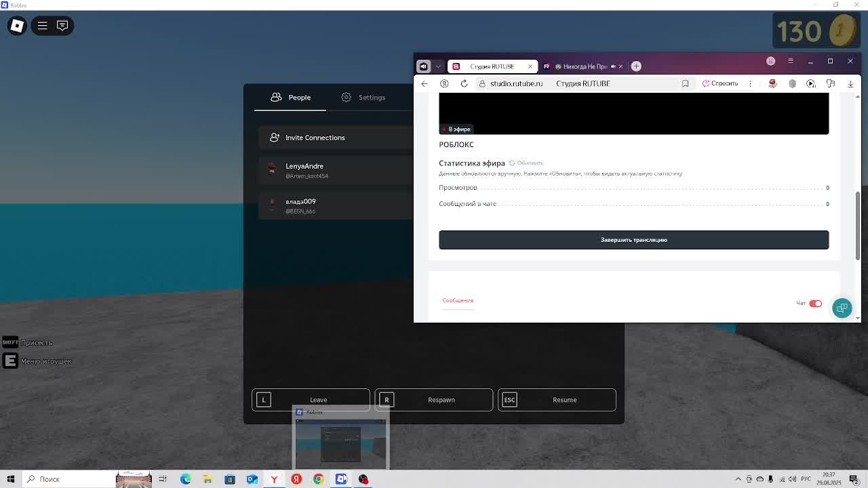The width and height of the screenshot is (868, 488).
Task: Select the Студия RUTUBE browser tab
Action: (x=492, y=66)
